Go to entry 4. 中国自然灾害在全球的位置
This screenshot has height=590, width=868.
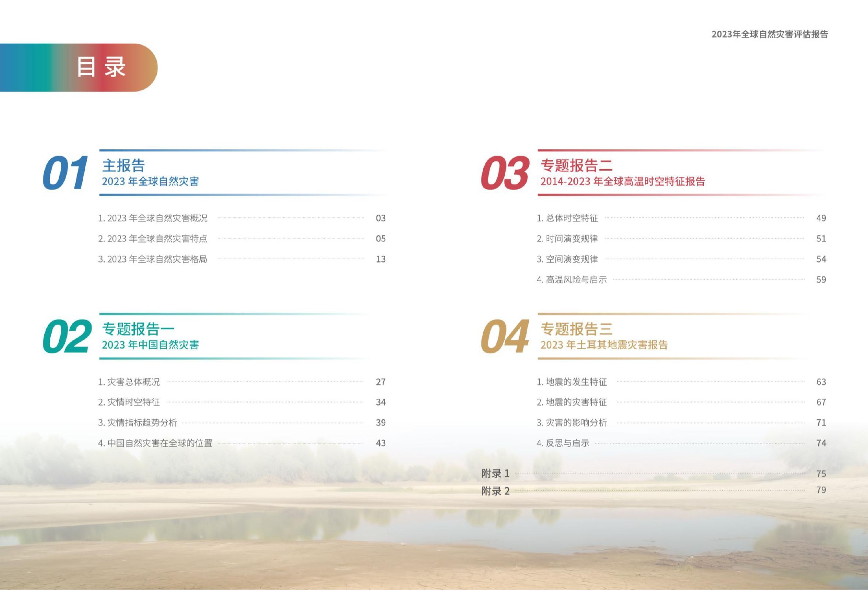click(x=155, y=443)
